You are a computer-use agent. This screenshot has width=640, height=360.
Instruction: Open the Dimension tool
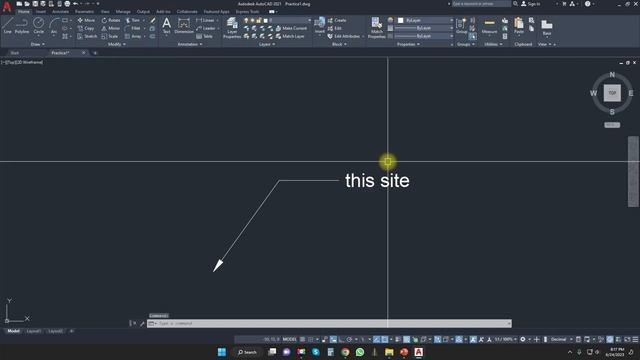[x=184, y=26]
